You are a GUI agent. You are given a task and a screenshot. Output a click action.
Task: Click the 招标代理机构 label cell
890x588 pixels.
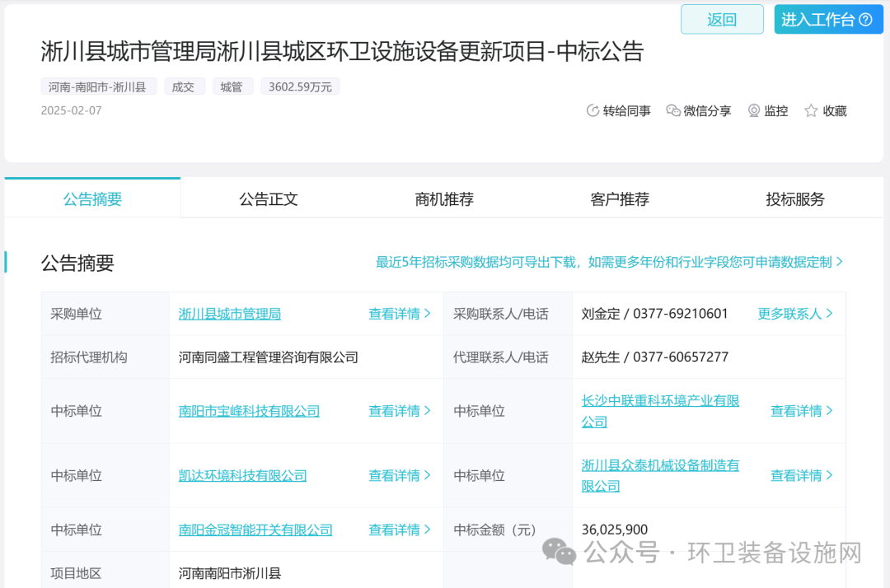pos(105,357)
